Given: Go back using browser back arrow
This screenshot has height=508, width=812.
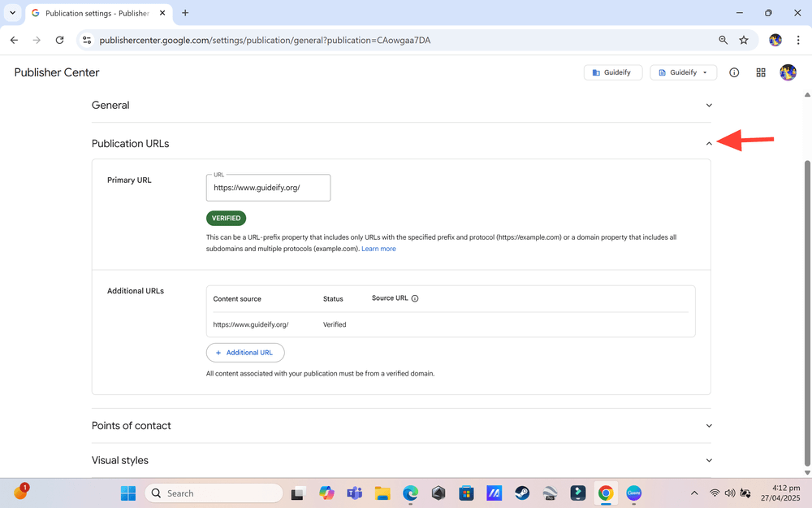Looking at the screenshot, I should [14, 40].
